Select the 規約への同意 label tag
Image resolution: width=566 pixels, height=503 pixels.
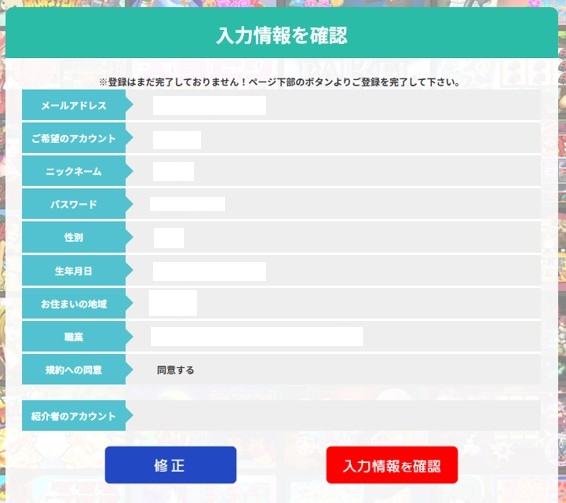tap(77, 369)
